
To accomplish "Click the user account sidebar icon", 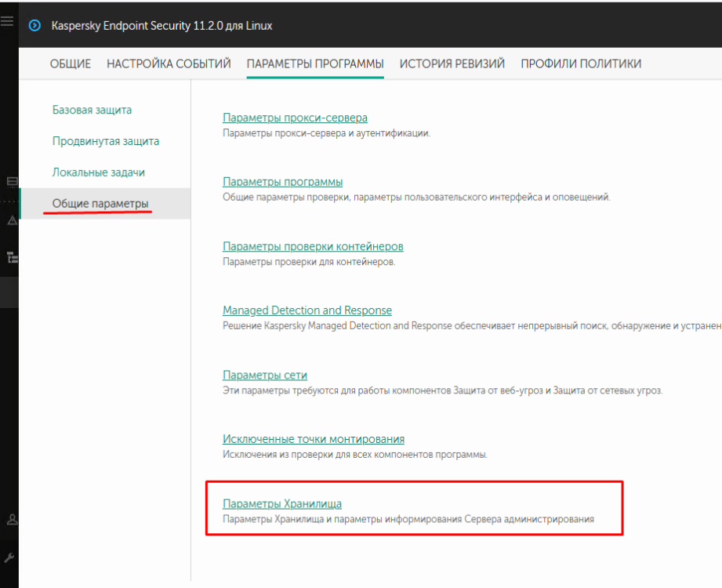I will [x=13, y=520].
